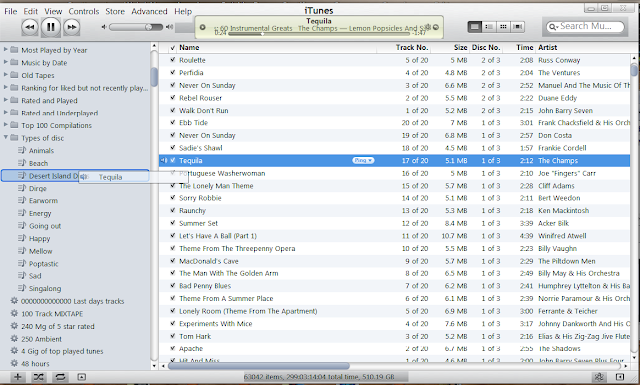Adjust the volume slider knob
640x385 pixels.
(x=149, y=27)
